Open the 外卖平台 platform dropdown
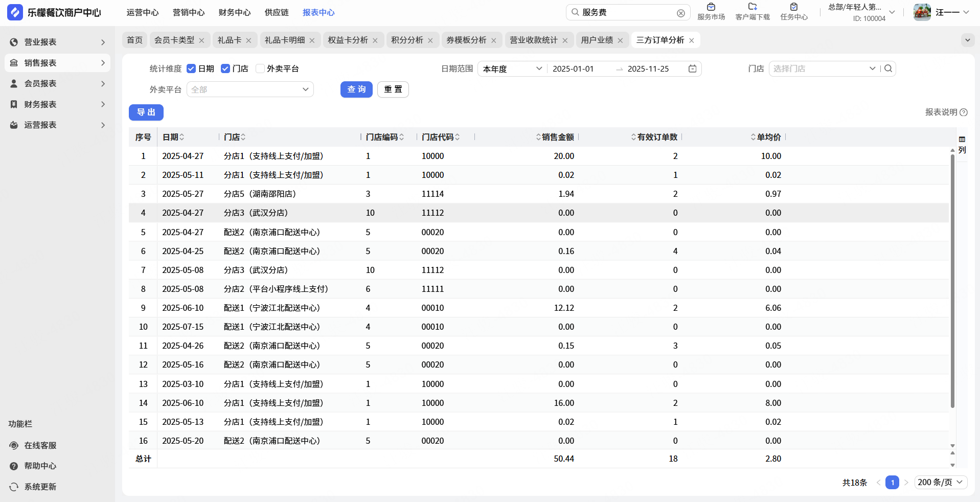The width and height of the screenshot is (980, 502). 250,89
